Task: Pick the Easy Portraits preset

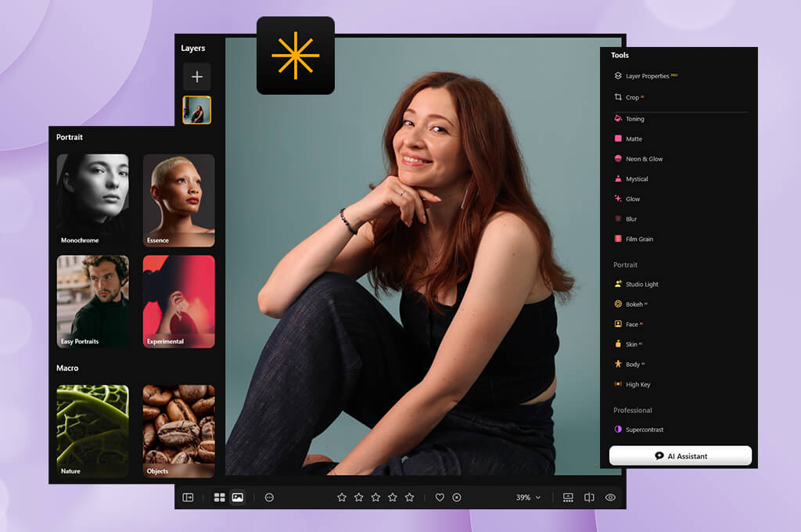Action: [x=92, y=301]
